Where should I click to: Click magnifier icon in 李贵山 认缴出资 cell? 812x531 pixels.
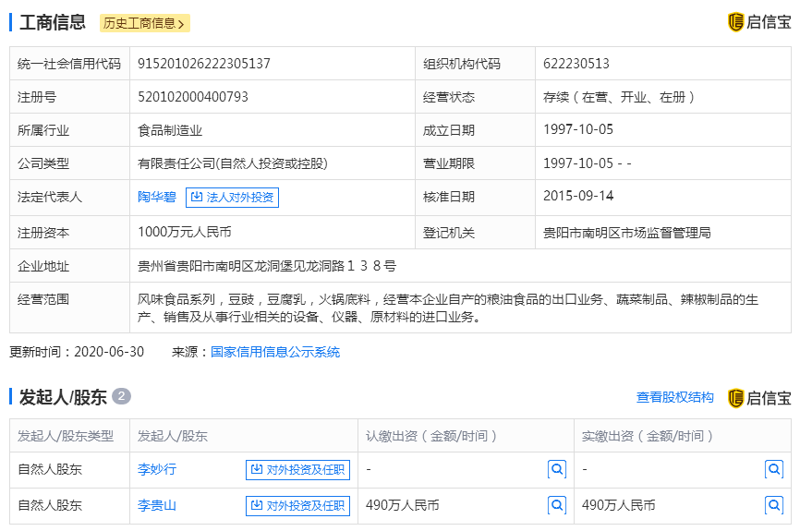point(557,505)
